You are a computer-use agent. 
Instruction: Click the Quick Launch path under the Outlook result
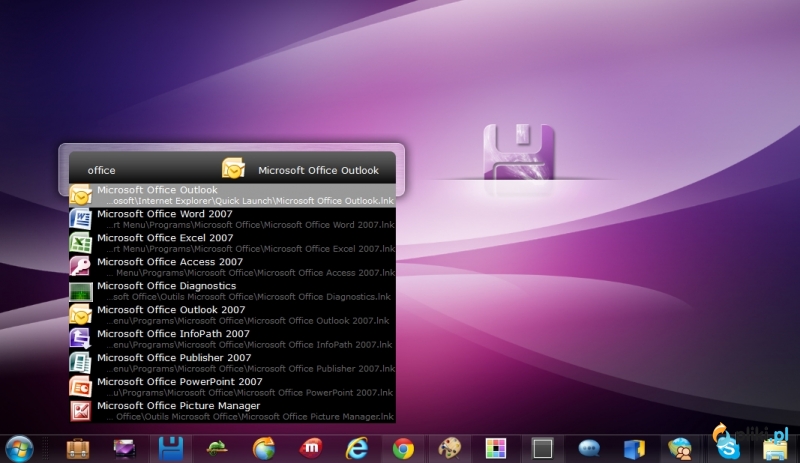pyautogui.click(x=250, y=201)
